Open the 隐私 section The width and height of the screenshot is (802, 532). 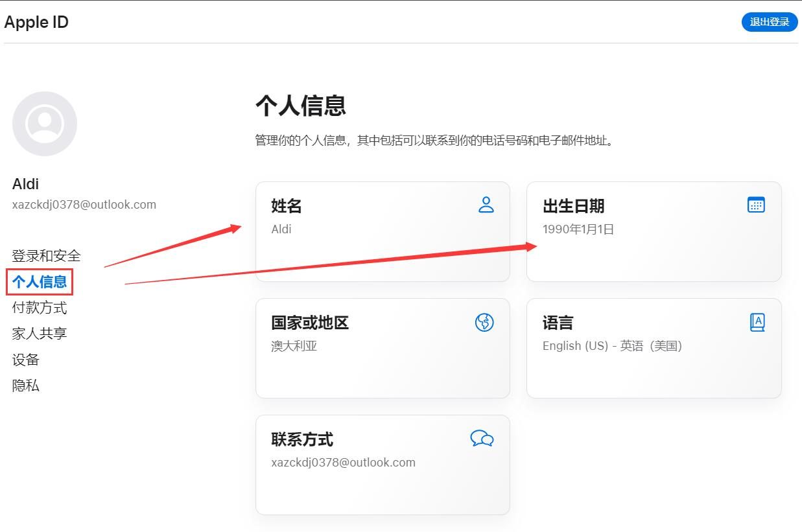[25, 386]
